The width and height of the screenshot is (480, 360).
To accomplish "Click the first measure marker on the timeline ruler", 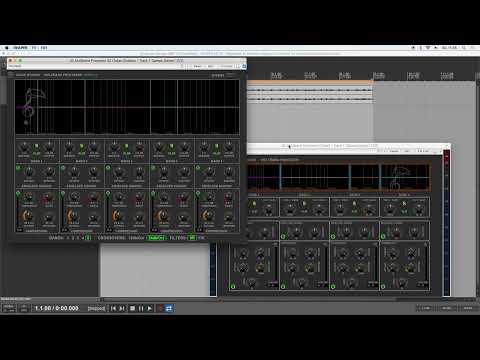I will [276, 76].
